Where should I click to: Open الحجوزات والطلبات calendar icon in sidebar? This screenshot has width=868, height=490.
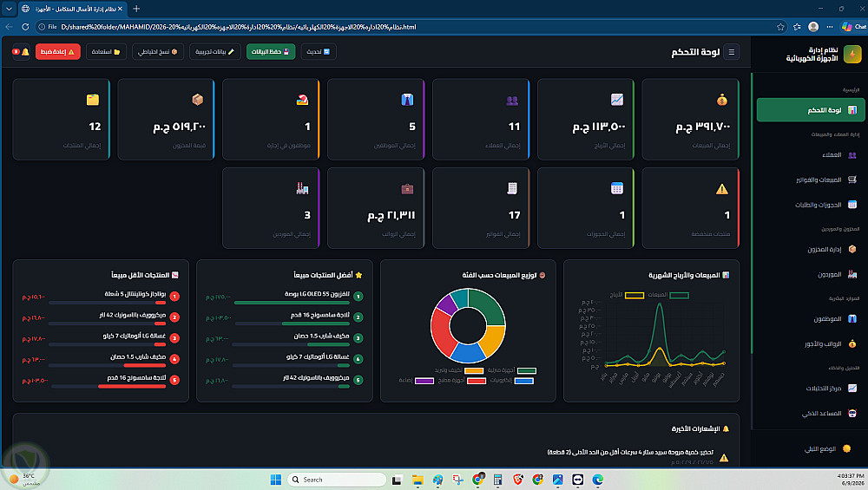point(852,205)
